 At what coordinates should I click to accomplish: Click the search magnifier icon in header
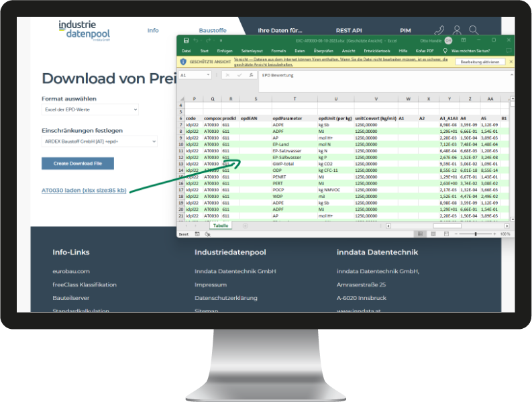tap(474, 30)
